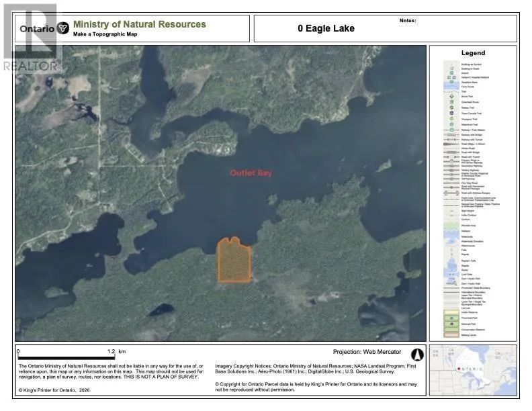Click the red location dot on inset map

coord(458,369)
